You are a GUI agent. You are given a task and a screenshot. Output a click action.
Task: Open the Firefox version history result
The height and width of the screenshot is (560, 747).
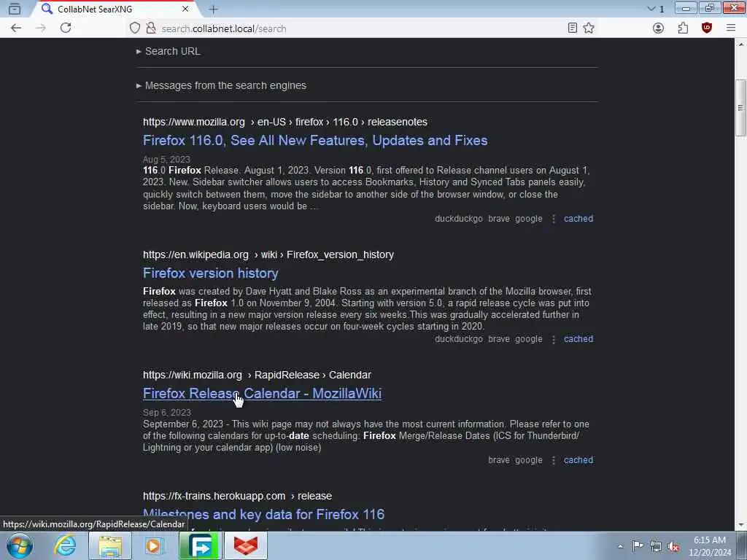tap(211, 273)
